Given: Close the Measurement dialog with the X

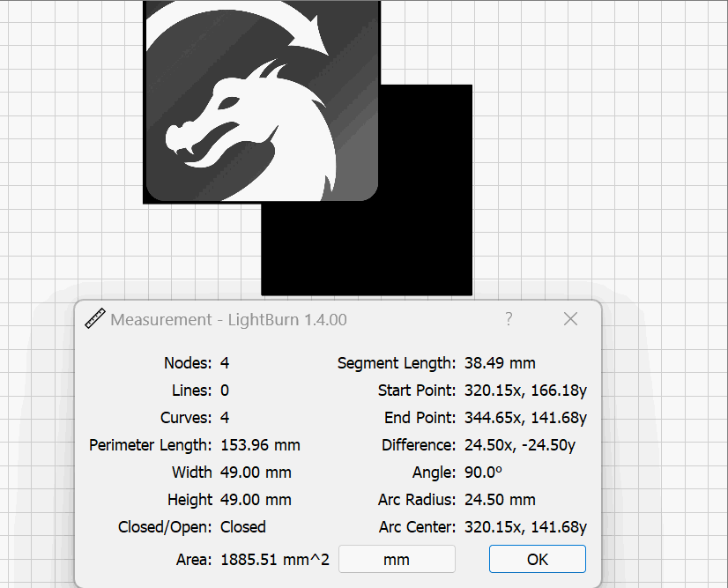Looking at the screenshot, I should 569,319.
